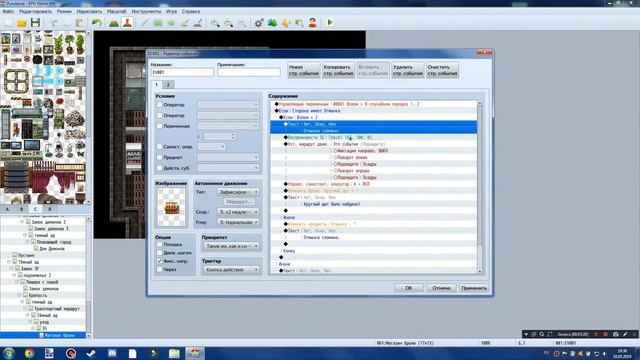Open the Приоритет priority dropdown

[231, 246]
